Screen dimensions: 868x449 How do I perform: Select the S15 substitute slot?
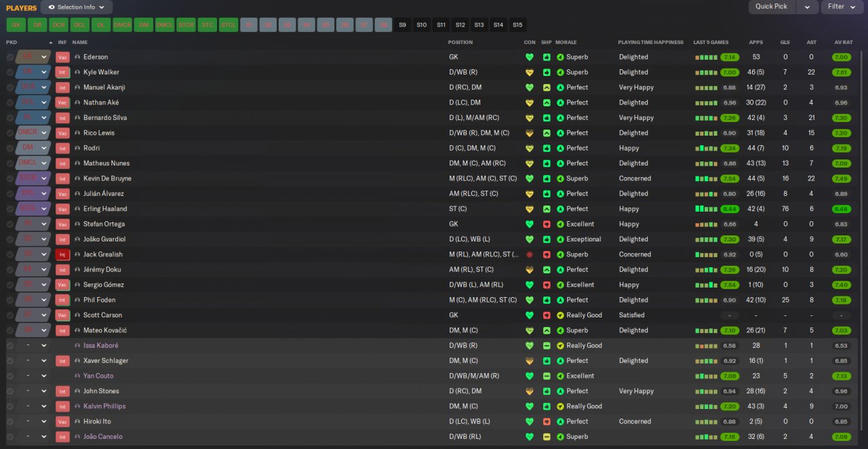point(518,25)
